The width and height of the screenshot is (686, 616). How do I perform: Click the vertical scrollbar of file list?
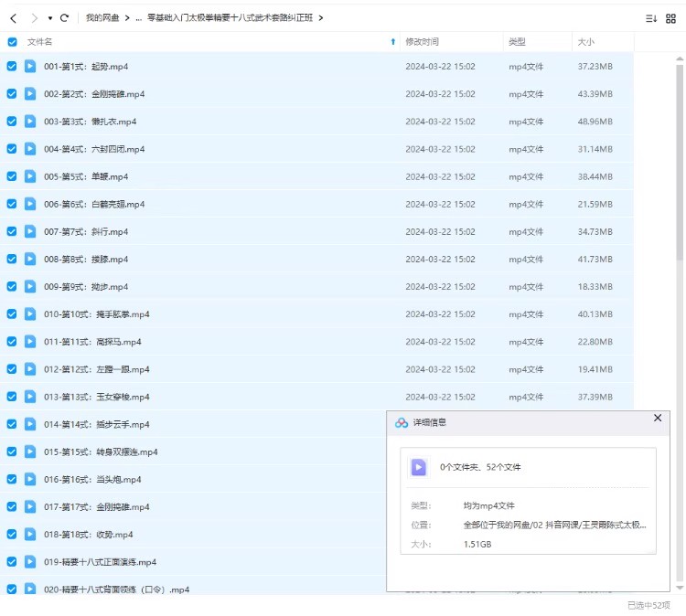[679, 274]
